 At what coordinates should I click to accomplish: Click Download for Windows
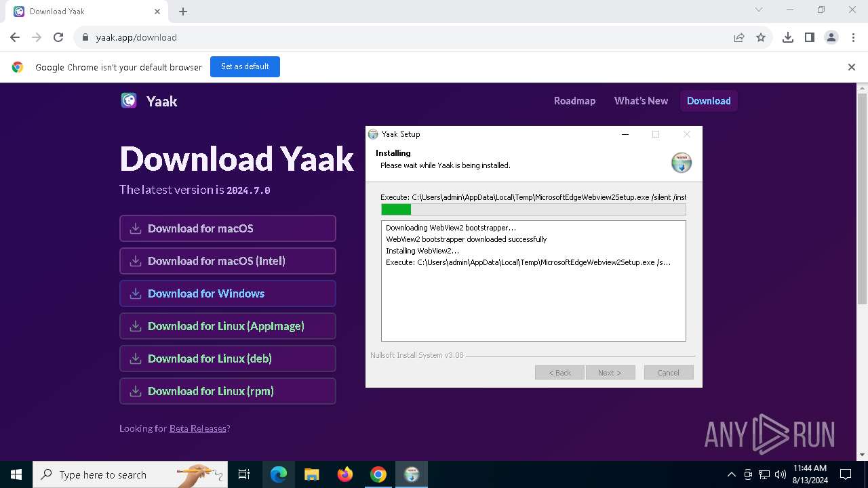tap(228, 293)
